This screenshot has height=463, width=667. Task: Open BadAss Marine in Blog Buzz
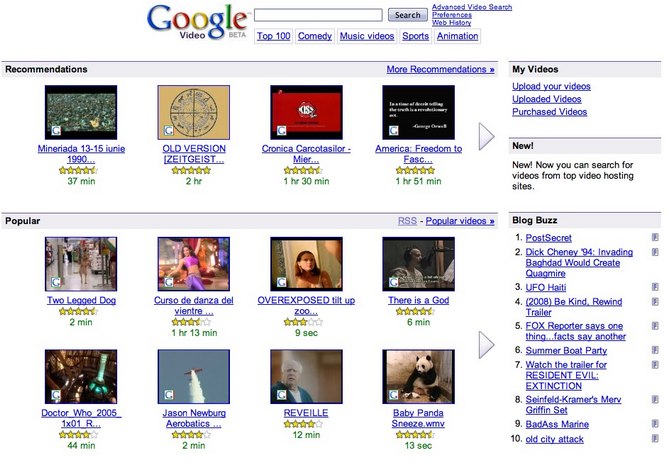pyautogui.click(x=557, y=424)
